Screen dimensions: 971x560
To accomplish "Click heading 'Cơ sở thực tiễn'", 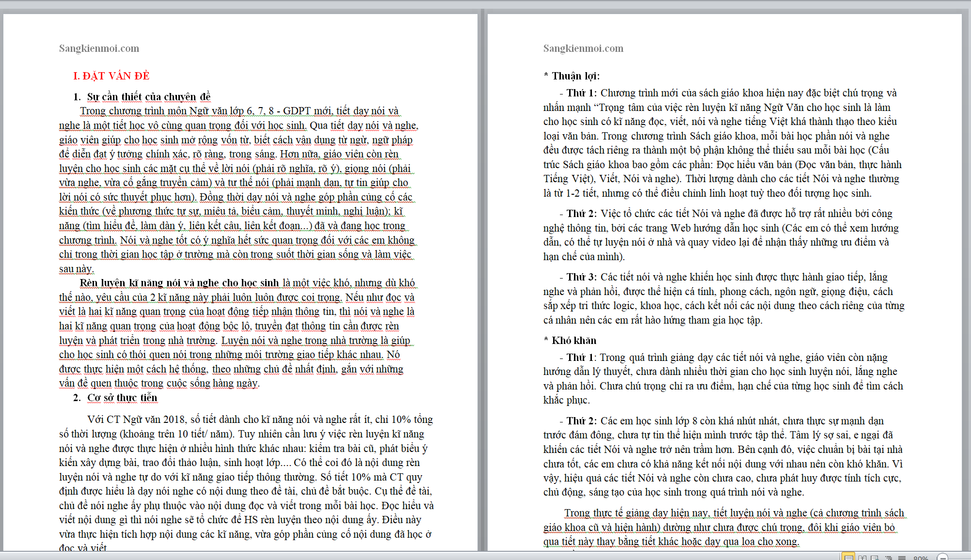I will pyautogui.click(x=122, y=398).
